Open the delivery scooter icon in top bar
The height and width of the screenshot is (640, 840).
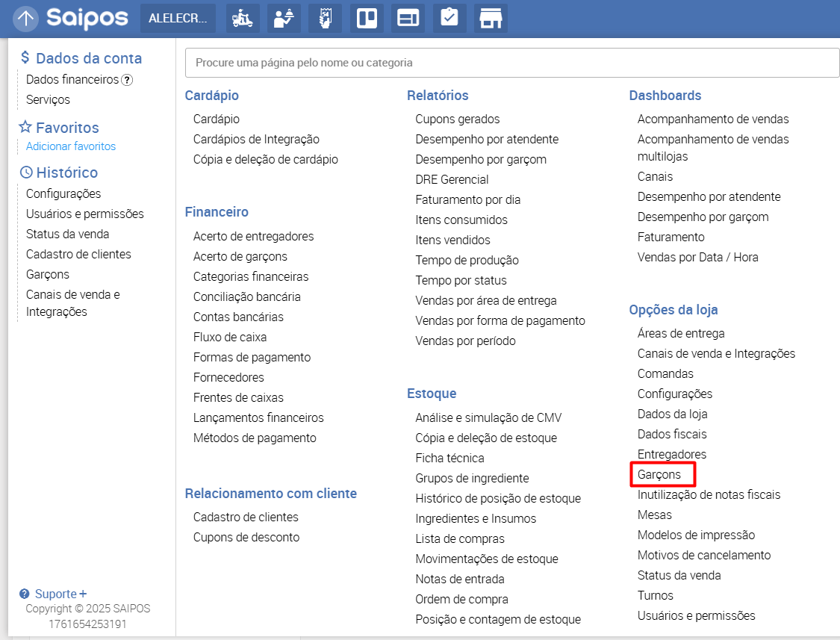(243, 19)
